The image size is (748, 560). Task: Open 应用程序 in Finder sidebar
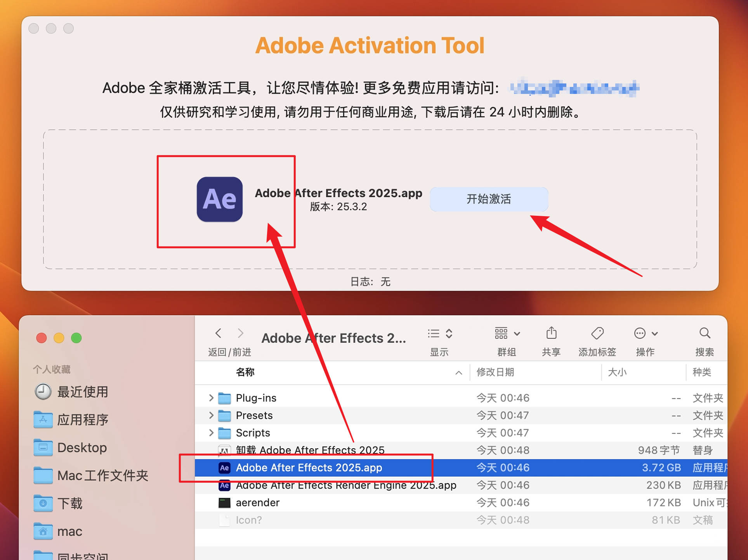71,420
